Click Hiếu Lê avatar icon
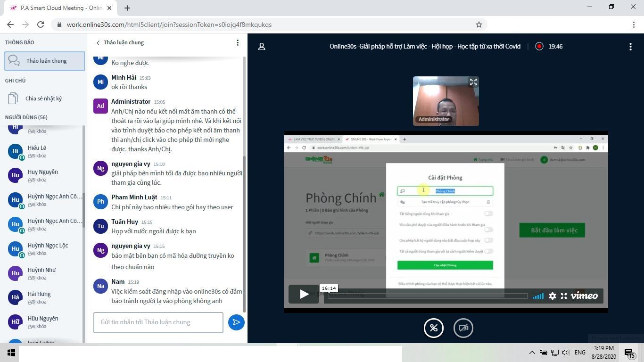This screenshot has height=362, width=644. point(16,151)
